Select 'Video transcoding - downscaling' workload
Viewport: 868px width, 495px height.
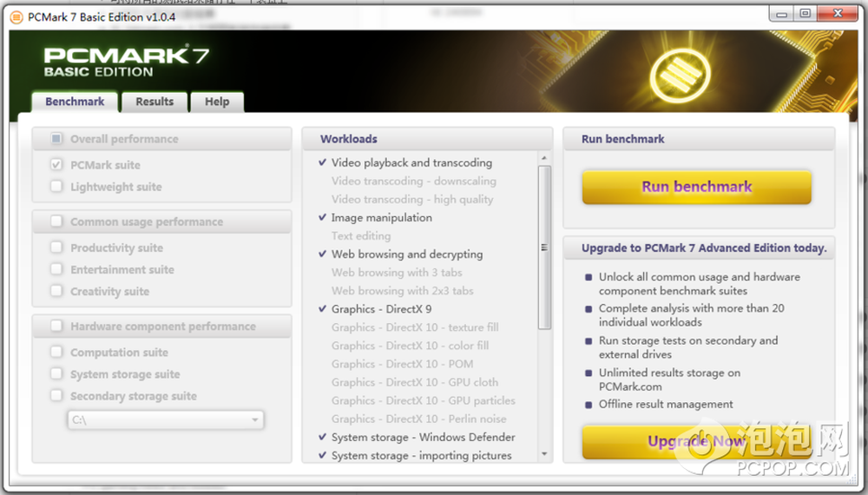tap(414, 181)
